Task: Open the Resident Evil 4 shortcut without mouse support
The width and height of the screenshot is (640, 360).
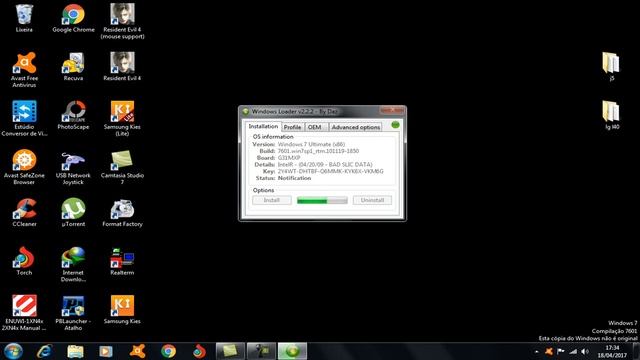Action: 122,67
